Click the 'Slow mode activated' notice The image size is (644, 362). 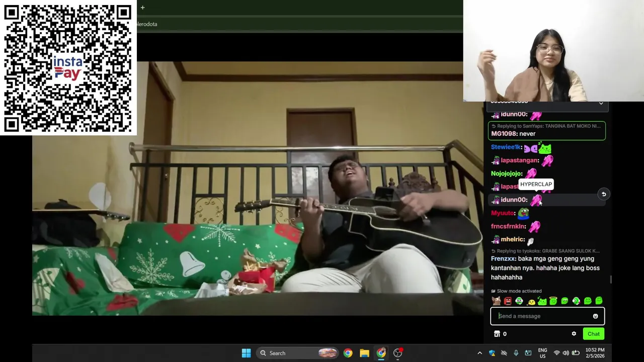(x=517, y=291)
